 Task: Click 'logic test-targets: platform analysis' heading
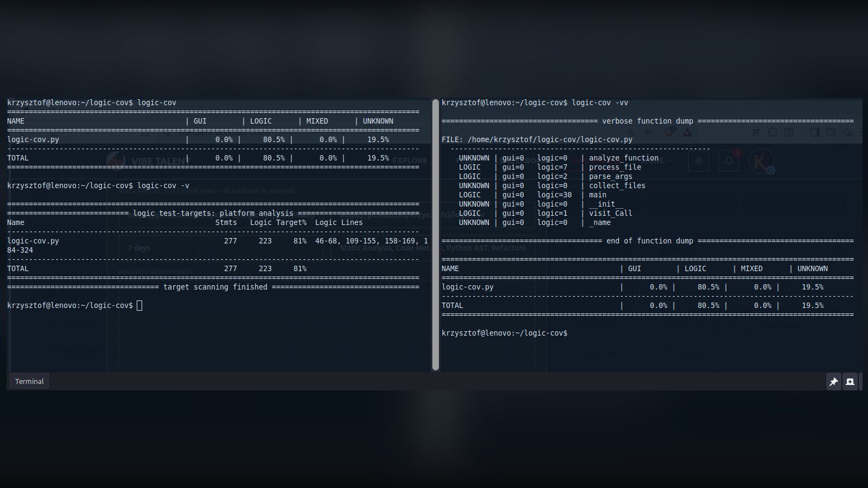[x=213, y=213]
